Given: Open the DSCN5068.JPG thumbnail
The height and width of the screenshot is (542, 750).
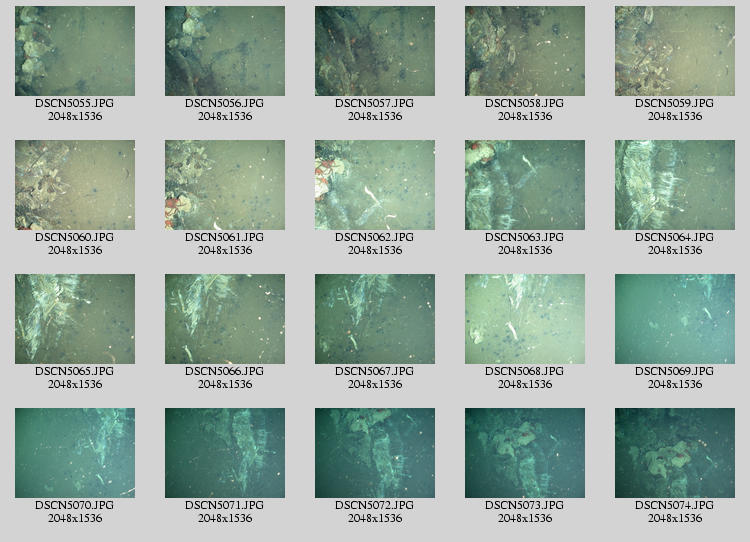Looking at the screenshot, I should click(x=525, y=319).
